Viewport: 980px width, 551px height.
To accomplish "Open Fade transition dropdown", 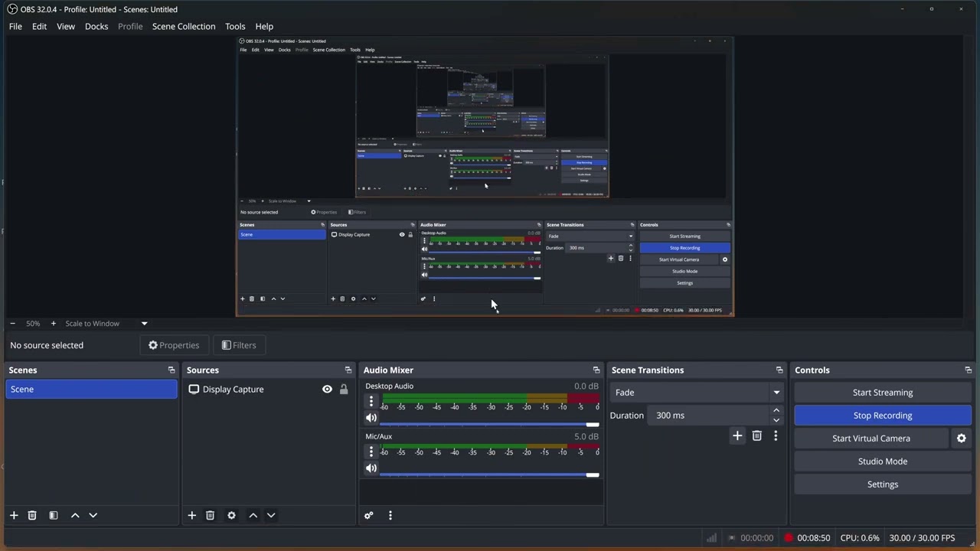I will point(697,393).
